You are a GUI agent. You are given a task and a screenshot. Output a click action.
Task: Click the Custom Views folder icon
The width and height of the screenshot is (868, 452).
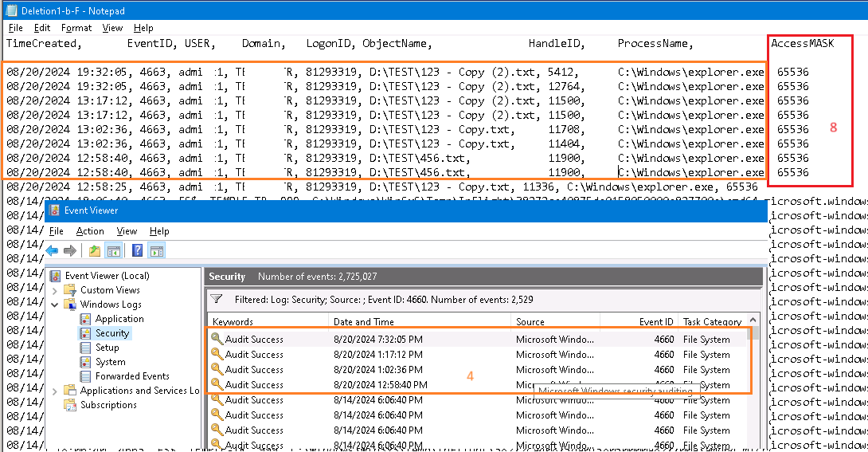click(70, 289)
